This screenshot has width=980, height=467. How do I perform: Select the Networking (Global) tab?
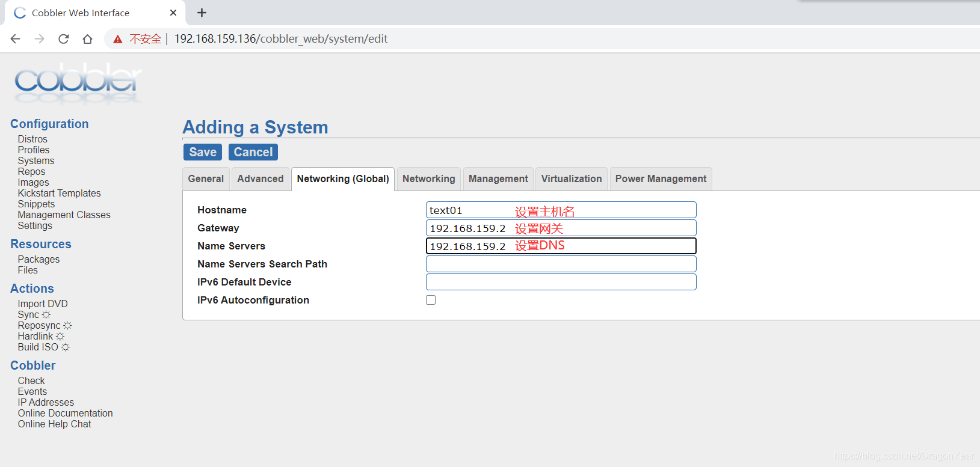coord(343,179)
